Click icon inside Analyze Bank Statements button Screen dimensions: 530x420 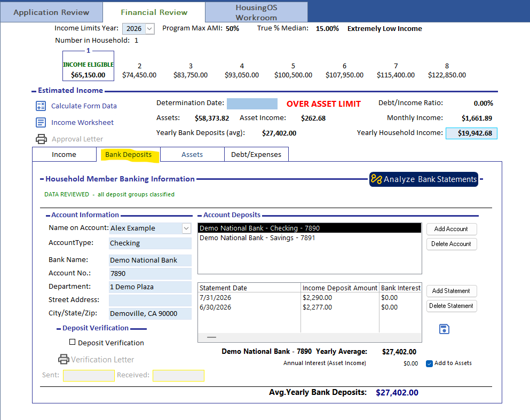(376, 179)
